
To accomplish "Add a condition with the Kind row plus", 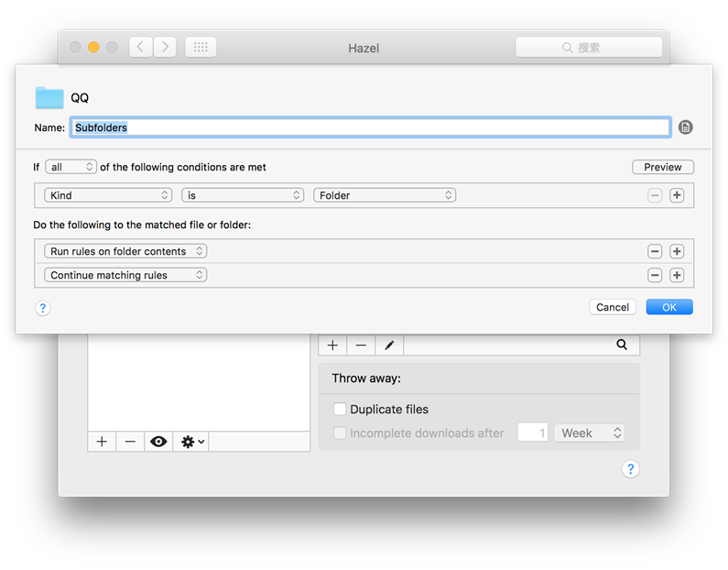I will [x=677, y=195].
